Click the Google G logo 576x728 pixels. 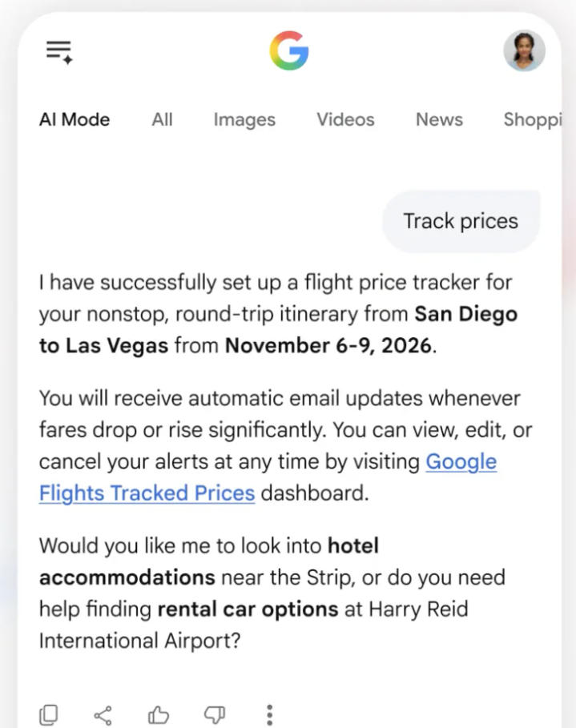[x=289, y=50]
